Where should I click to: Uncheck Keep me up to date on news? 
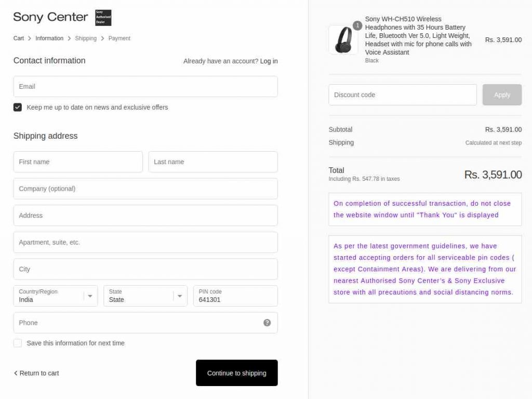click(18, 107)
